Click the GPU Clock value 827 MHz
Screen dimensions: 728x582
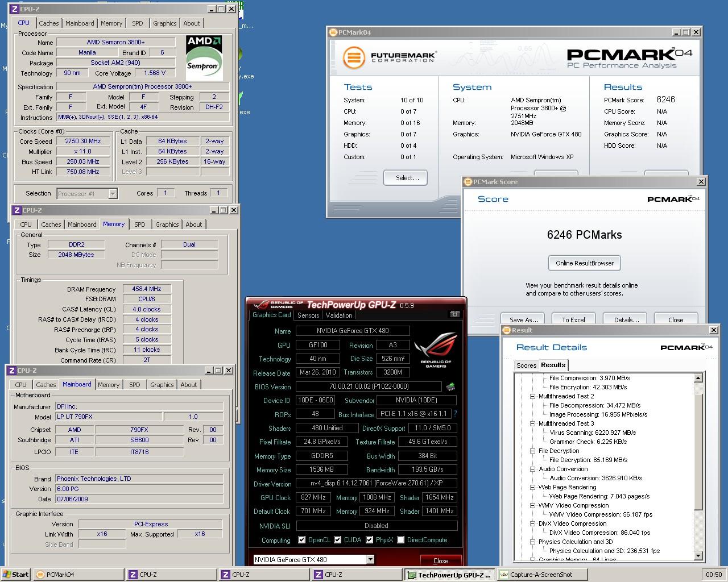click(x=313, y=497)
